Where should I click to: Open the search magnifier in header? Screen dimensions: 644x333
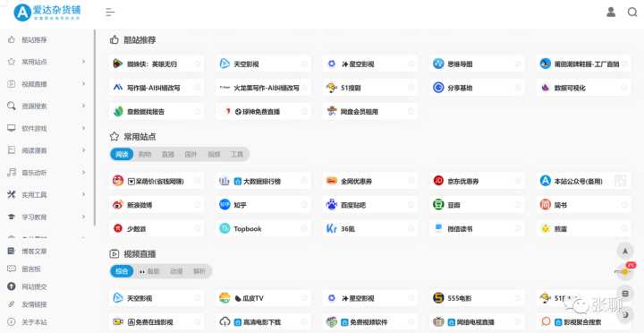(632, 13)
